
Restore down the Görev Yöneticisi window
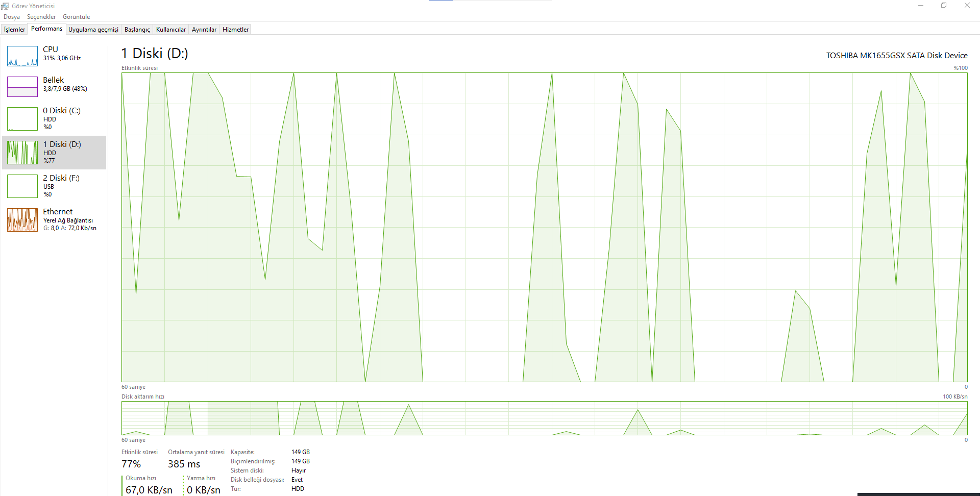(x=944, y=6)
